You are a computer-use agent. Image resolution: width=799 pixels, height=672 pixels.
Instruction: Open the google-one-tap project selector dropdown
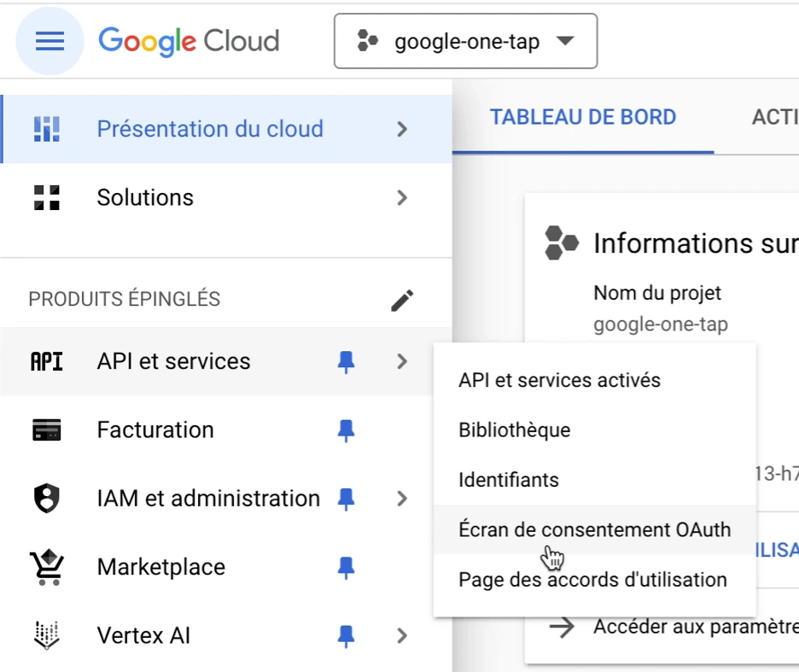coord(465,41)
